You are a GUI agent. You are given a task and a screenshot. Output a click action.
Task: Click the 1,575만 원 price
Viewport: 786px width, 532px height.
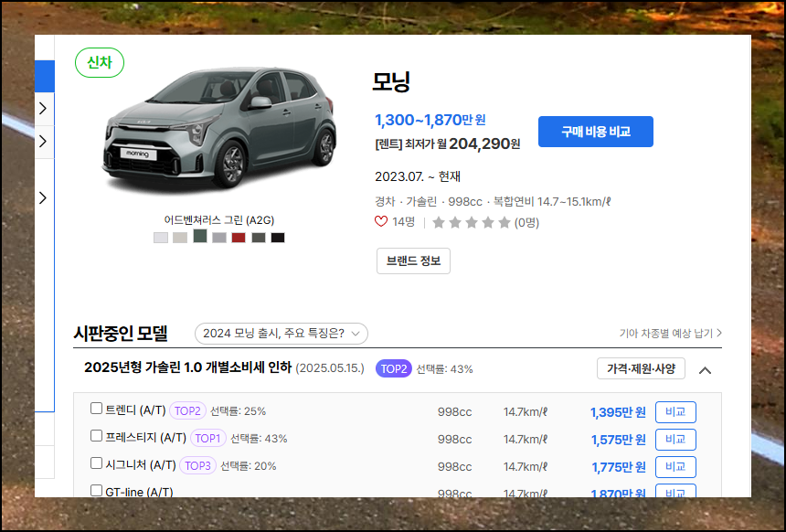click(x=618, y=440)
